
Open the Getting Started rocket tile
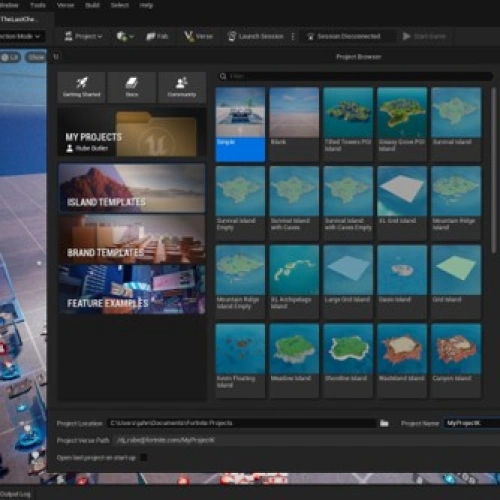tap(81, 87)
